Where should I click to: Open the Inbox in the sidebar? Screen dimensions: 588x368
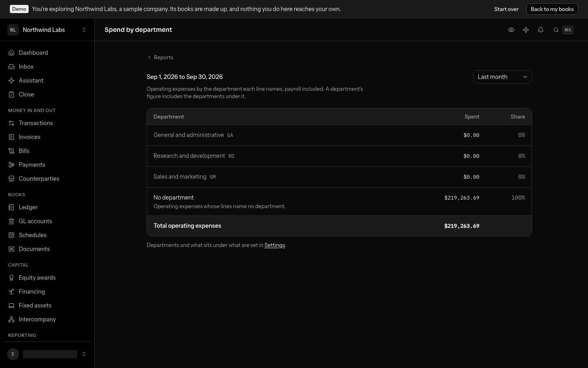[47, 67]
